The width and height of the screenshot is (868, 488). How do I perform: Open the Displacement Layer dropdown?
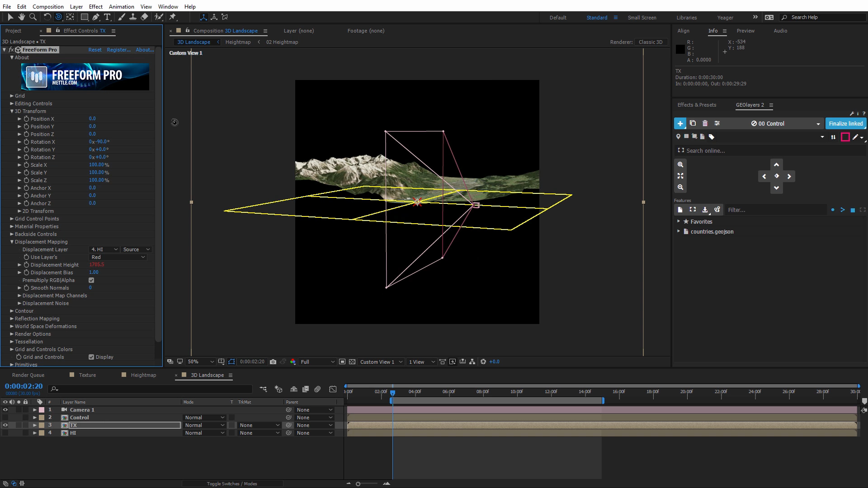click(104, 249)
